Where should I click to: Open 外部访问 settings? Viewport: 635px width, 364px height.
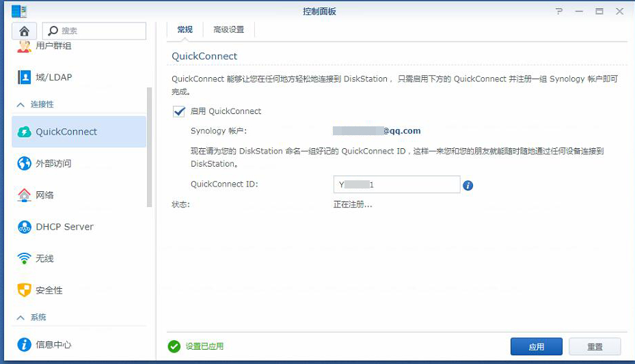(x=79, y=163)
